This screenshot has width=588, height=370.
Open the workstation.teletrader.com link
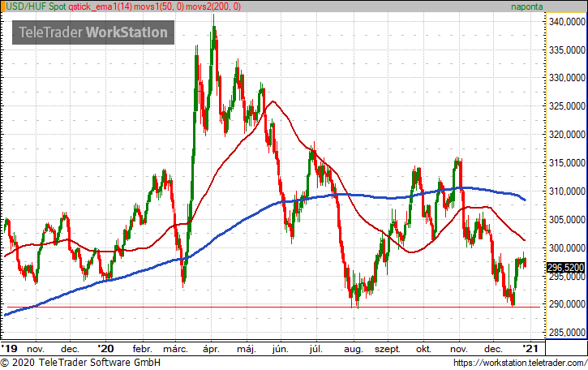coord(520,363)
